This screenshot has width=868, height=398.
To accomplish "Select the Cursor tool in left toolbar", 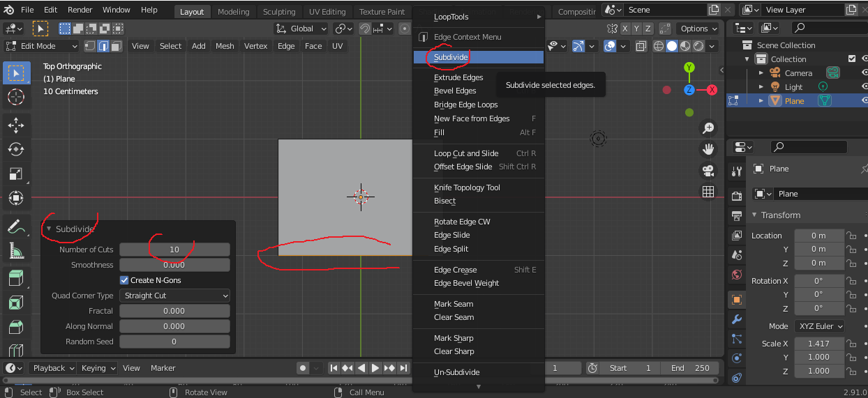I will pyautogui.click(x=16, y=98).
